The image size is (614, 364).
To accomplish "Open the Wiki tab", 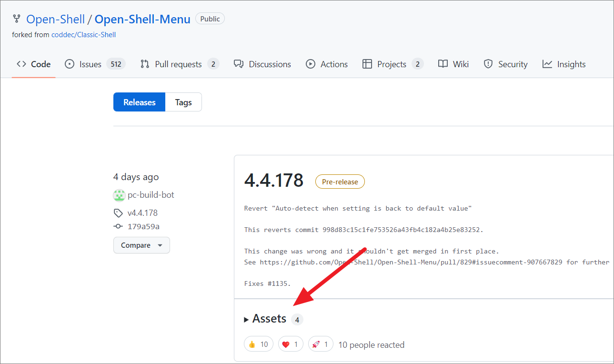I will tap(453, 64).
